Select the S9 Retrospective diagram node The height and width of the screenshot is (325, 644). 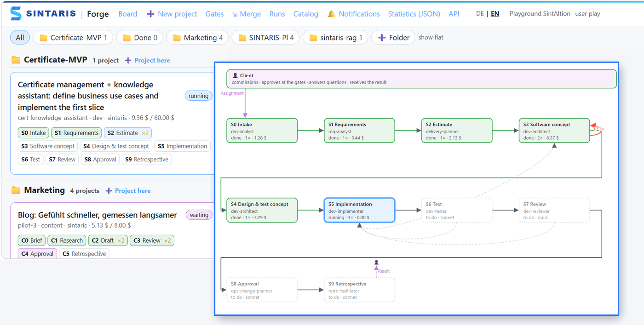[359, 290]
